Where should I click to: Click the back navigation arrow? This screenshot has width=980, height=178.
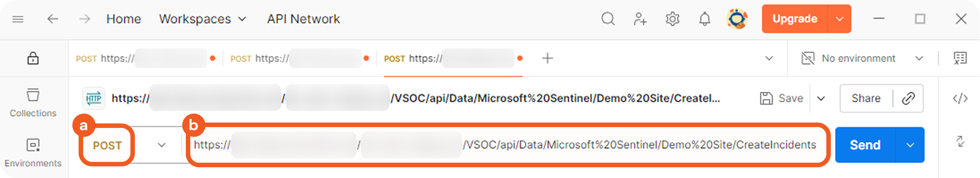[x=52, y=19]
